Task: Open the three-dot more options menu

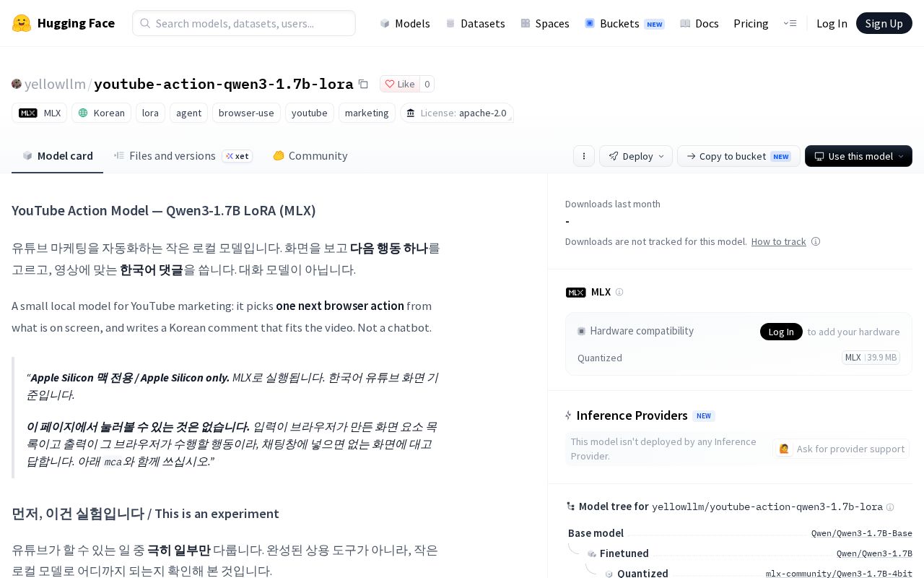Action: 584,156
